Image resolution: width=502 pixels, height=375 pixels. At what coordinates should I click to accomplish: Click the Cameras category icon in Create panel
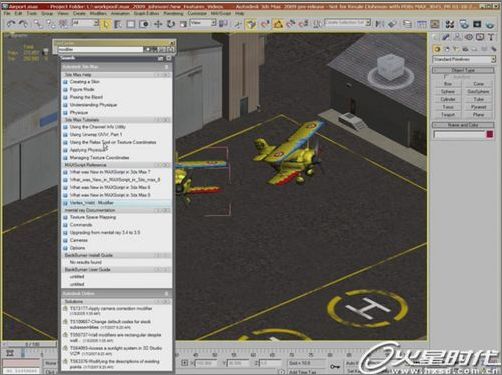pyautogui.click(x=465, y=49)
